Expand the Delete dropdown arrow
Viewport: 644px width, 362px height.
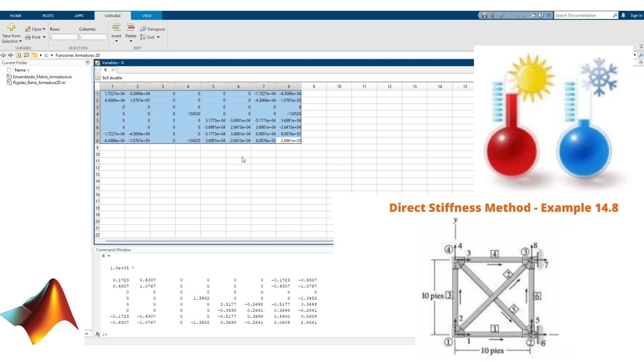(131, 41)
